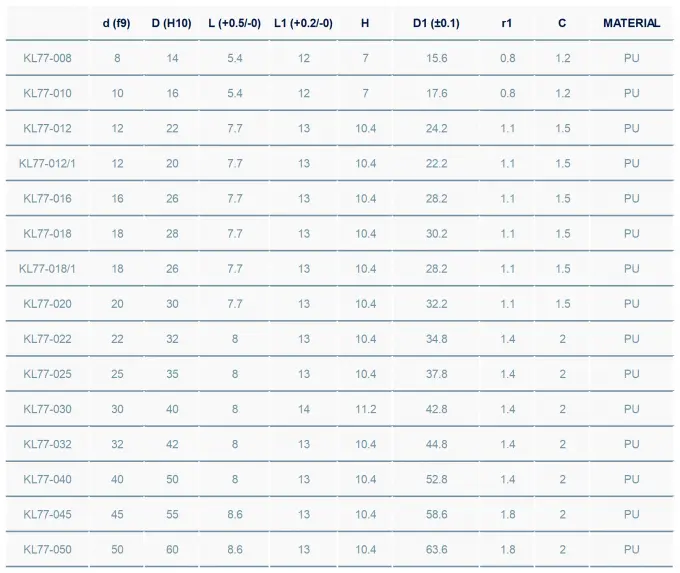Select part number KL77-030
This screenshot has width=680, height=573.
coord(48,409)
